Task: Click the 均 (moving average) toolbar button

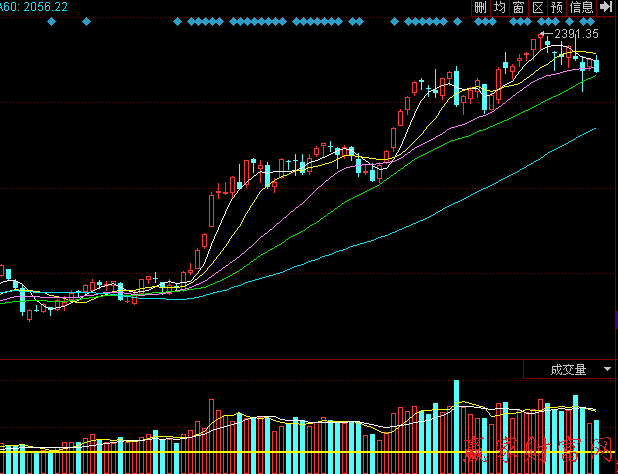Action: (499, 8)
